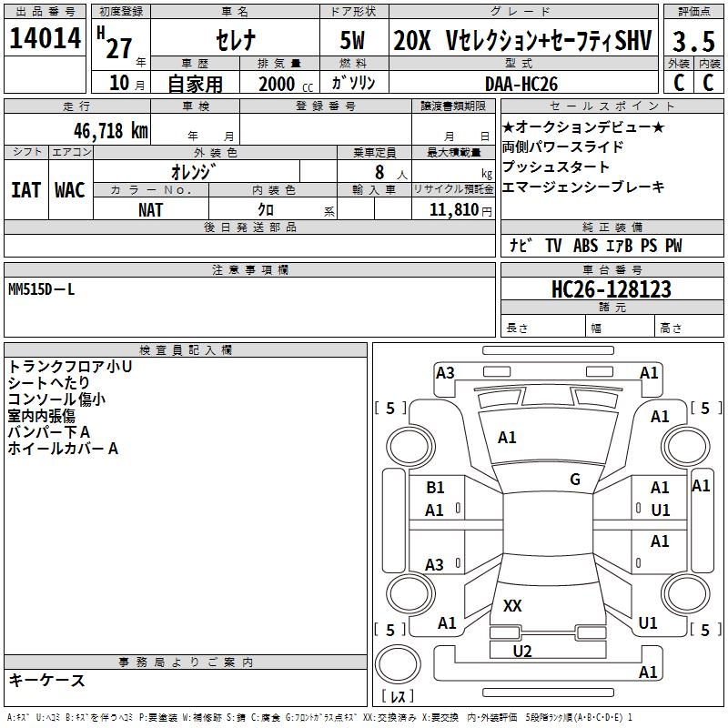Click the shift type IAT
This screenshot has height=728, width=728.
pyautogui.click(x=25, y=190)
